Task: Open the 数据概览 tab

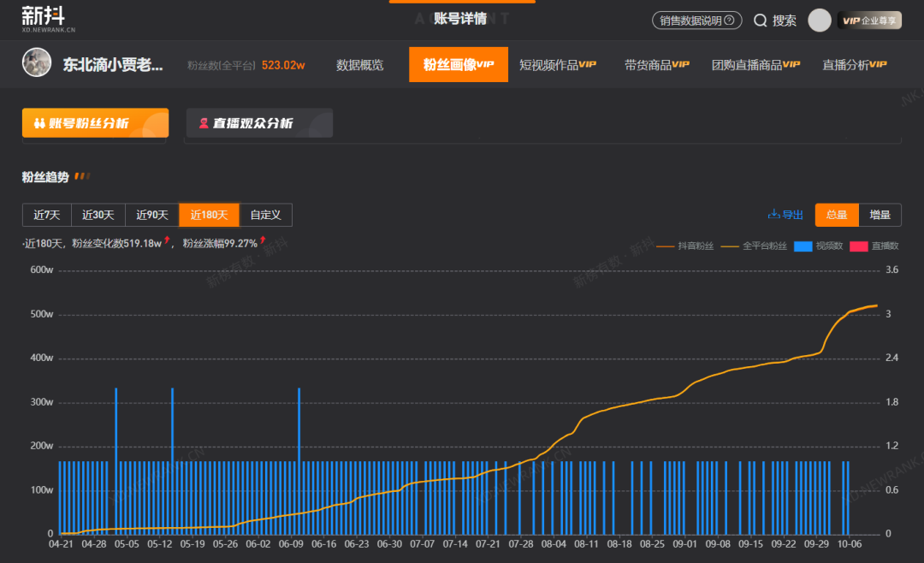Action: point(359,65)
